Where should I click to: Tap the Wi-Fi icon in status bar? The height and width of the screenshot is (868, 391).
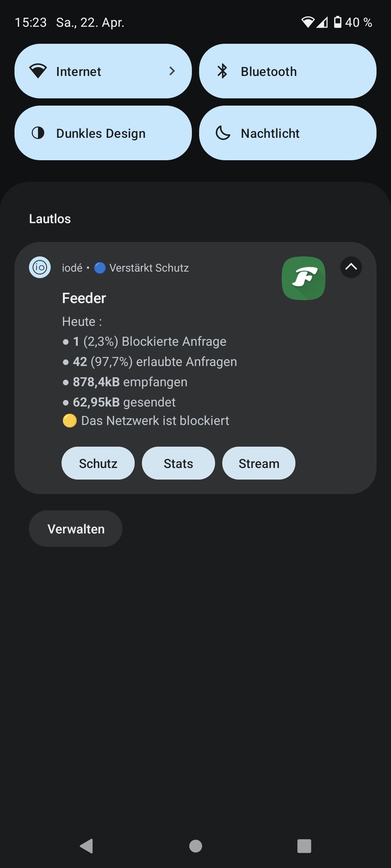pos(308,22)
